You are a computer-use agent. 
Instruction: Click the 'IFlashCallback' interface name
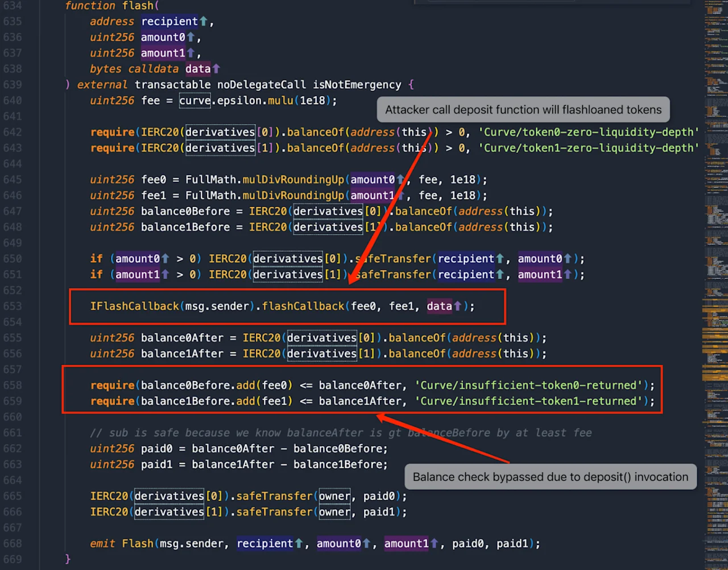point(135,306)
